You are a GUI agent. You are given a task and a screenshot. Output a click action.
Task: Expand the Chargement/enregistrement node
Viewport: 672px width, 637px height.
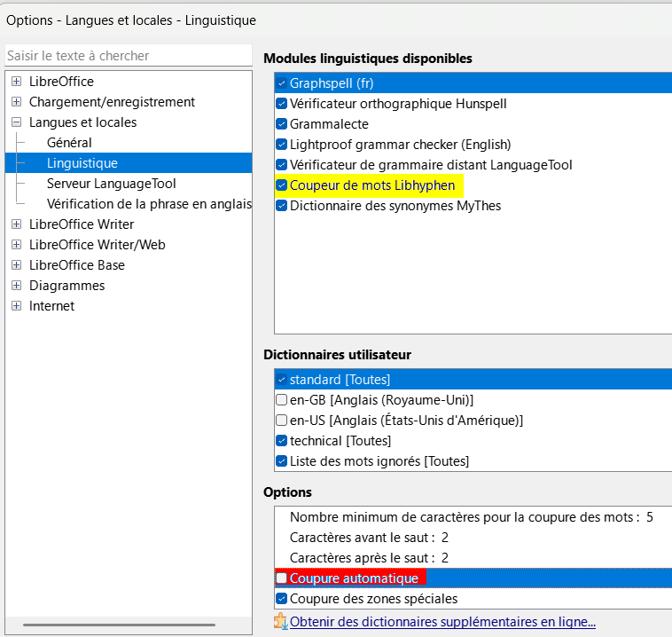coord(16,102)
